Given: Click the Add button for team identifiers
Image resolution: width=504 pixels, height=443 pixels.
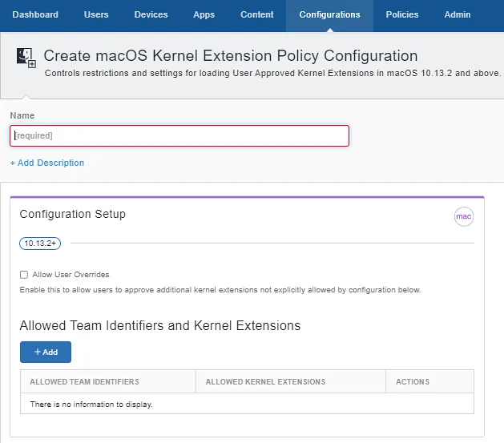Looking at the screenshot, I should pos(46,352).
